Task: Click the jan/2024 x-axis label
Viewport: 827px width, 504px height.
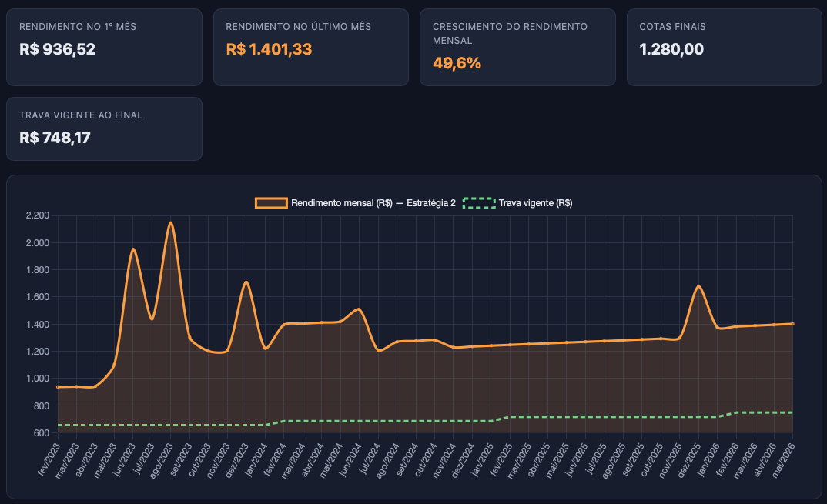Action: pyautogui.click(x=257, y=459)
